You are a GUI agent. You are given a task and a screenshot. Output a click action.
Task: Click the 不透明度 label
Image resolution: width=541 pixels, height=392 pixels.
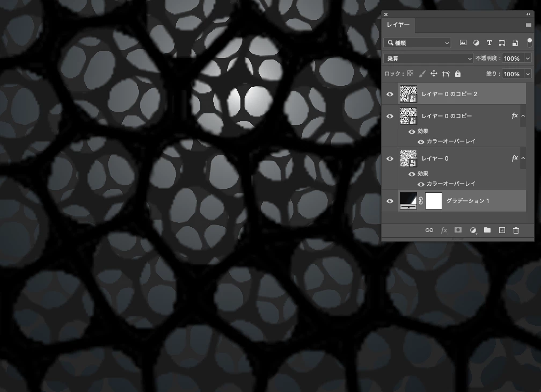(x=487, y=59)
